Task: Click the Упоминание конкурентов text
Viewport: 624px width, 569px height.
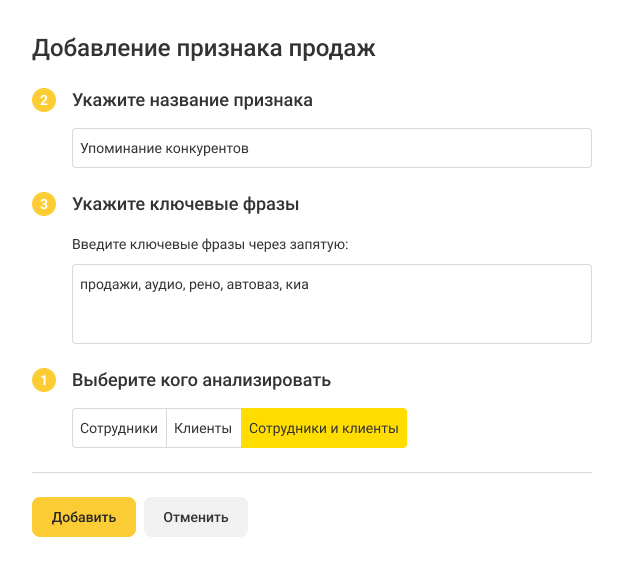Action: pyautogui.click(x=164, y=148)
